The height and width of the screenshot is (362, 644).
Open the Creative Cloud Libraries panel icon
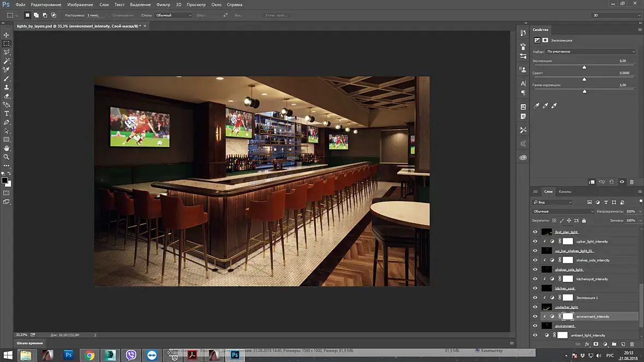coord(523,158)
